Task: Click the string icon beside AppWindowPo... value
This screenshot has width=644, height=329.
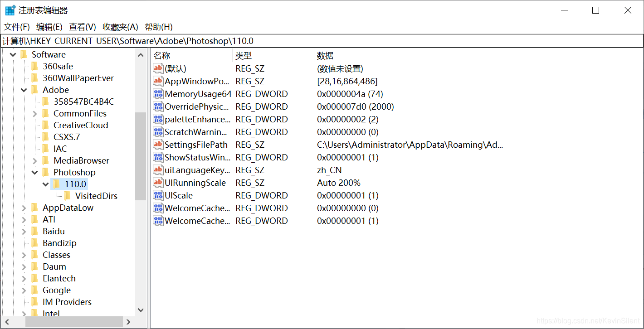Action: tap(158, 81)
